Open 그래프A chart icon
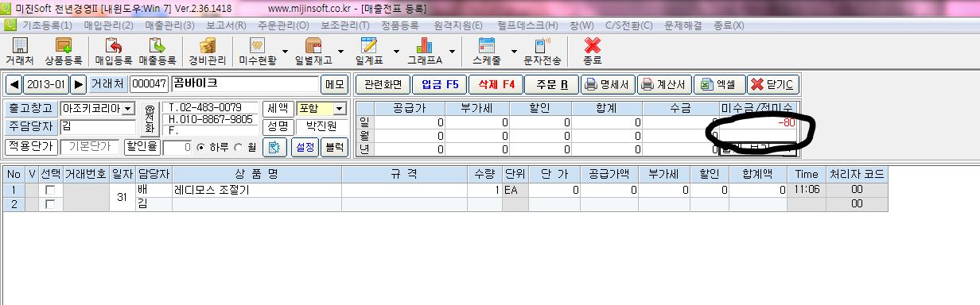 425,51
